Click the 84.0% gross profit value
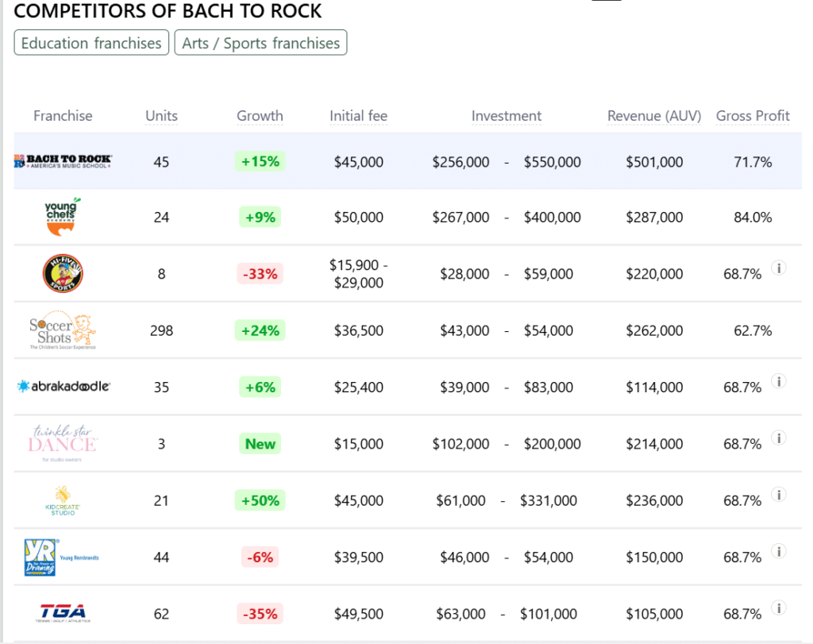 753,217
